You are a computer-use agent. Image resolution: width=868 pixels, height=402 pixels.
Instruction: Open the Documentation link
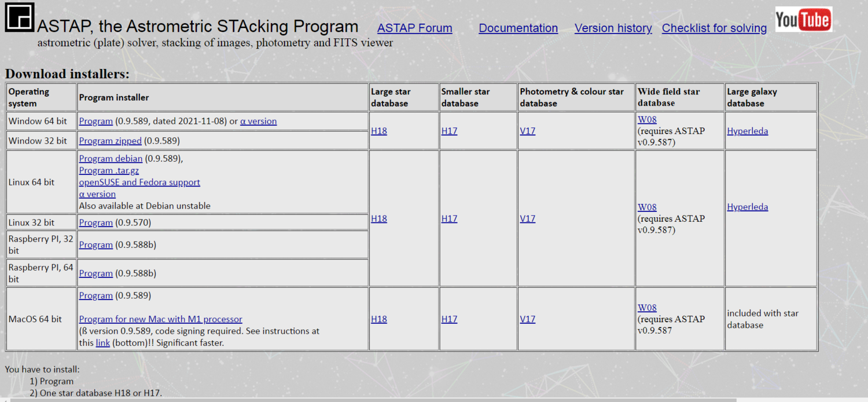(518, 28)
